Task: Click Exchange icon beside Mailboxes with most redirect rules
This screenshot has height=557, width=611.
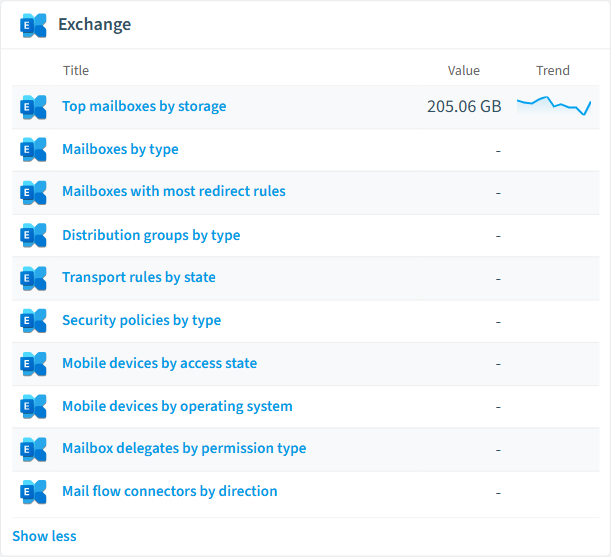Action: coord(33,192)
